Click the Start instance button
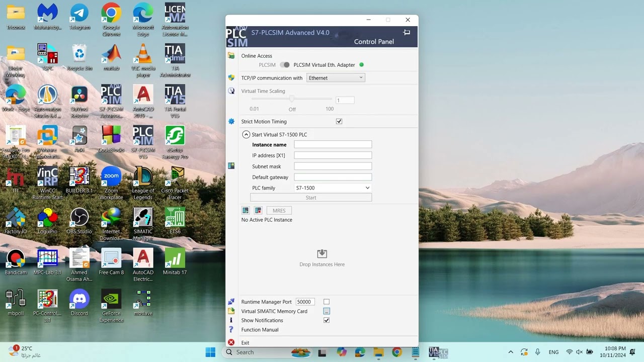Image resolution: width=644 pixels, height=362 pixels. point(311,198)
